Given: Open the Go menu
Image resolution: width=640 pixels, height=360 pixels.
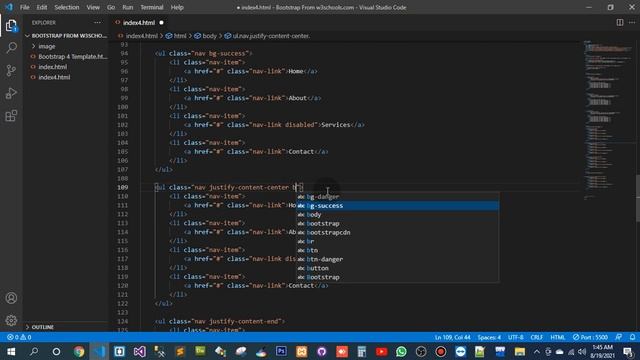Looking at the screenshot, I should point(111,7).
